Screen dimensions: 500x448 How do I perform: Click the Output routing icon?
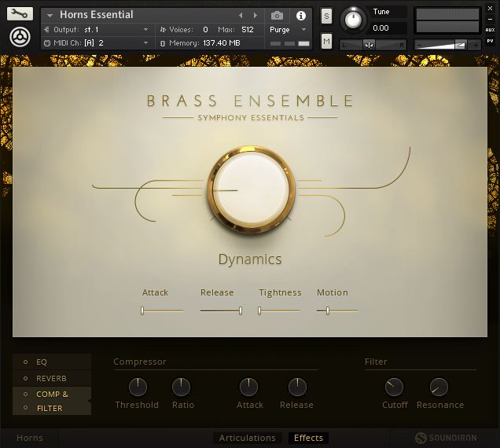pyautogui.click(x=47, y=30)
